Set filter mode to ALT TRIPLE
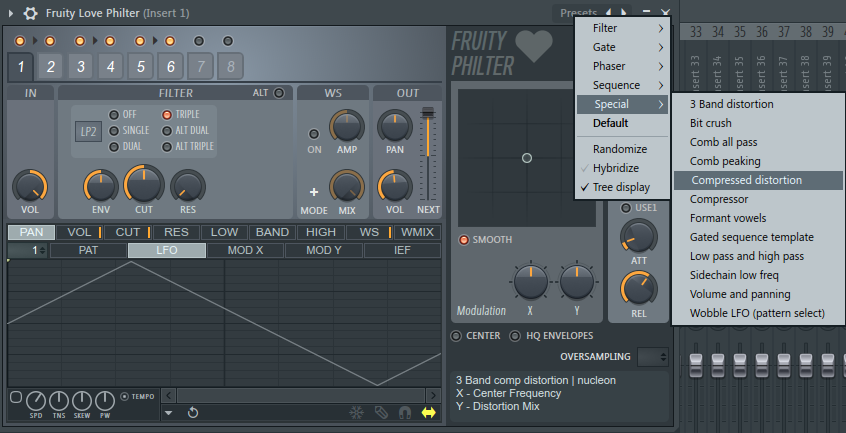The width and height of the screenshot is (846, 433). (167, 147)
